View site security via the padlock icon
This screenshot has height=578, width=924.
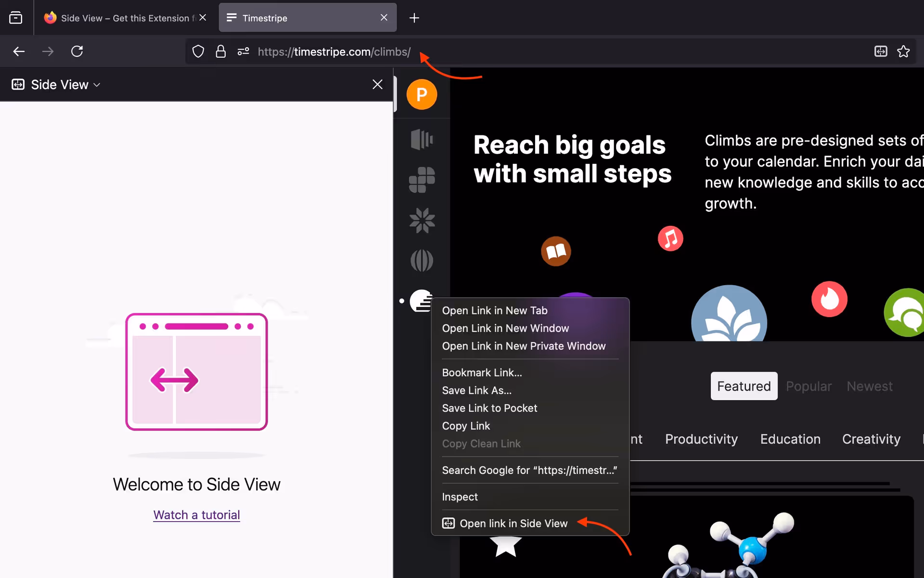[221, 52]
